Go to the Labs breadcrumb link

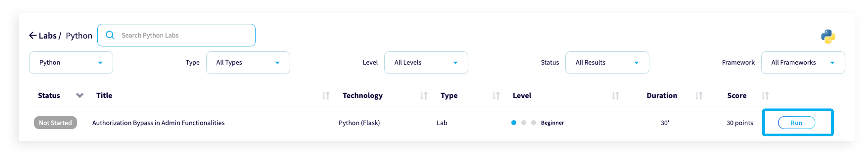click(48, 36)
